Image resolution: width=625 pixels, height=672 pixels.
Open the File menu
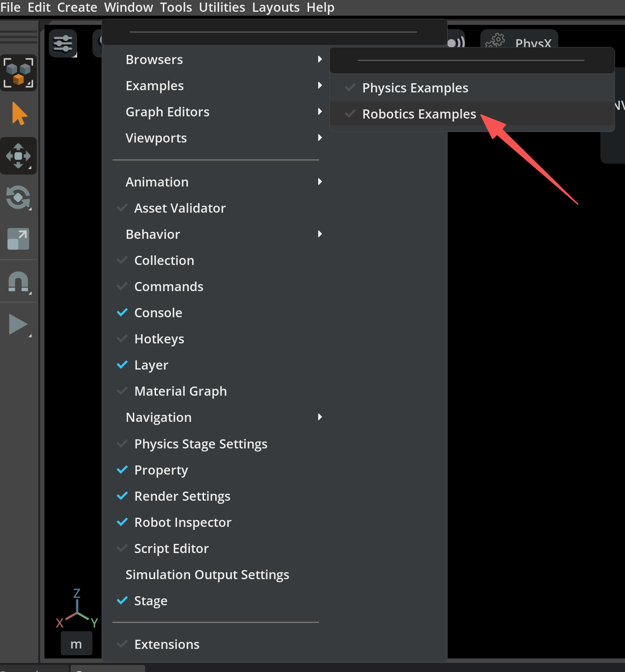10,7
